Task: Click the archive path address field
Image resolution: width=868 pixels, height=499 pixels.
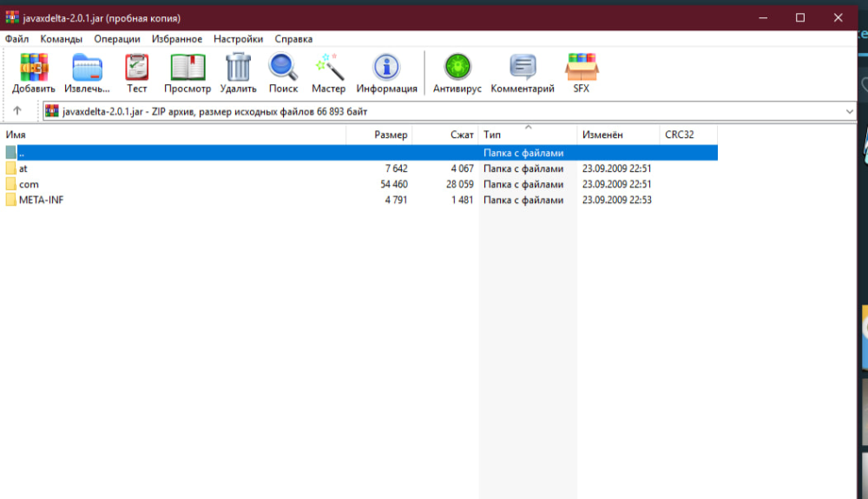Action: click(x=450, y=111)
